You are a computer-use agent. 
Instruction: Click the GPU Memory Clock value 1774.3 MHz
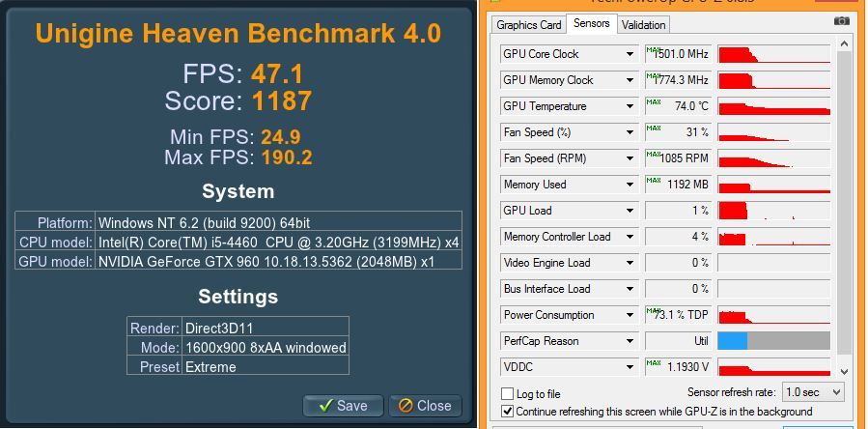coord(678,80)
